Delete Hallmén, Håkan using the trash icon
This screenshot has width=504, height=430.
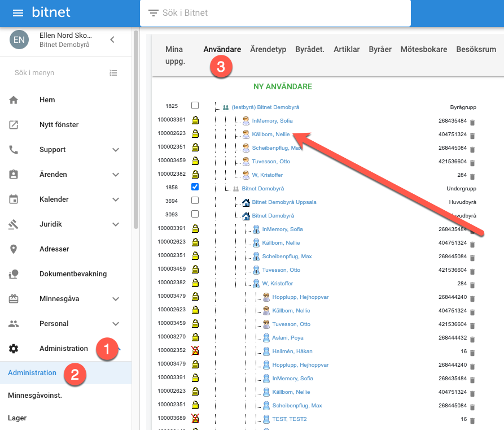click(472, 353)
